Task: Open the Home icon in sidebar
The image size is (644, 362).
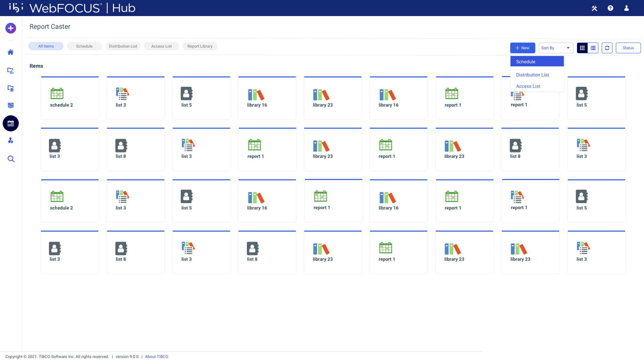Action: pos(11,52)
